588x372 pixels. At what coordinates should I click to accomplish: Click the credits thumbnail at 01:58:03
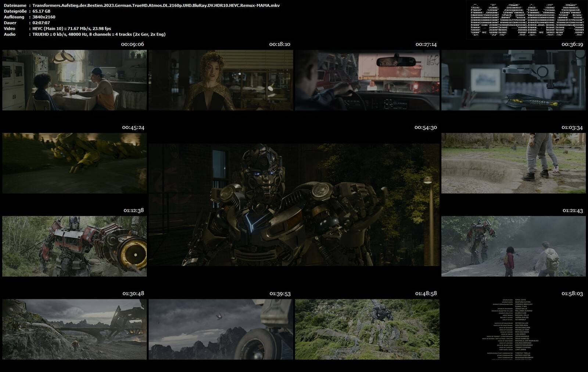513,329
